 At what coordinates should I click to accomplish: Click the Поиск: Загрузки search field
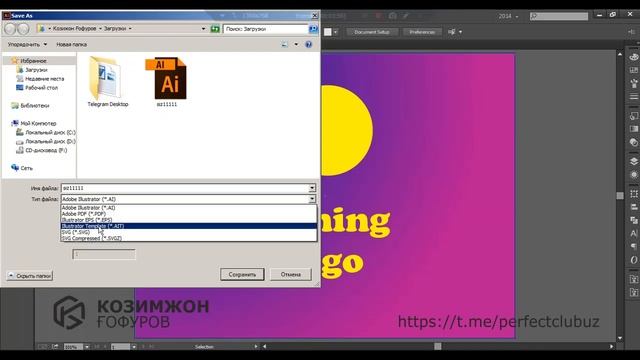pyautogui.click(x=266, y=29)
